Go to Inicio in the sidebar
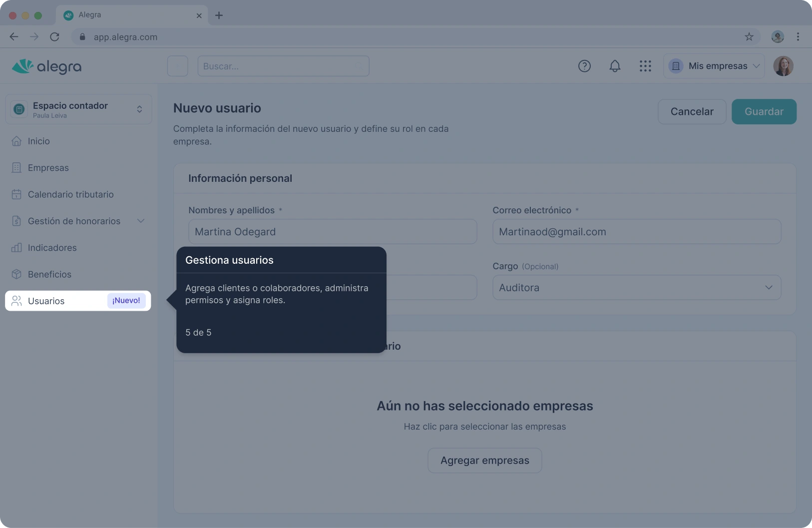The height and width of the screenshot is (528, 812). pos(39,141)
